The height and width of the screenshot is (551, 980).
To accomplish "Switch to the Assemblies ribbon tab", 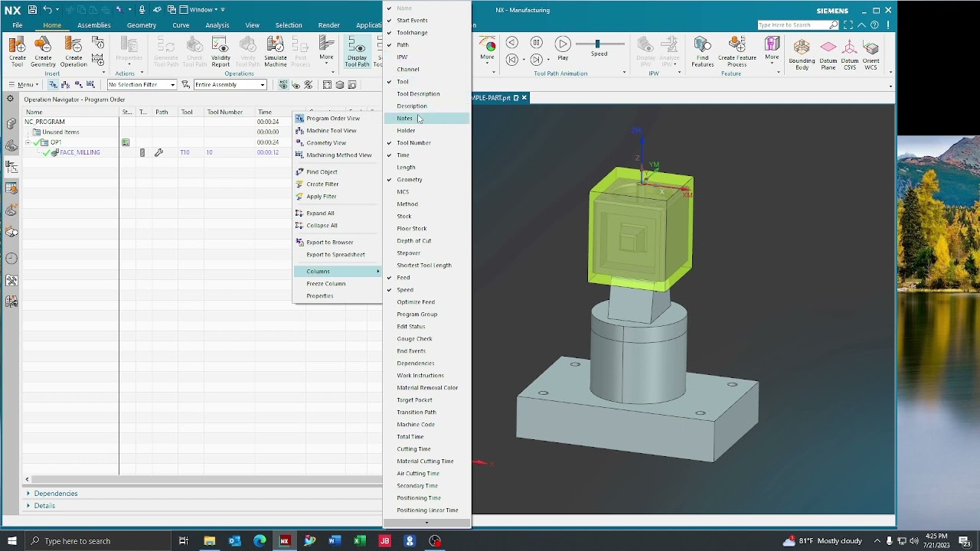I will click(93, 25).
